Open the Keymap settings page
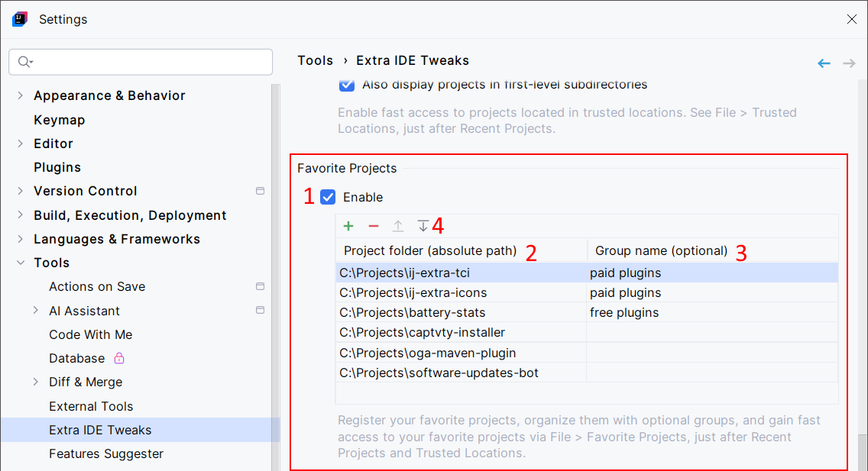The image size is (868, 471). coord(60,120)
